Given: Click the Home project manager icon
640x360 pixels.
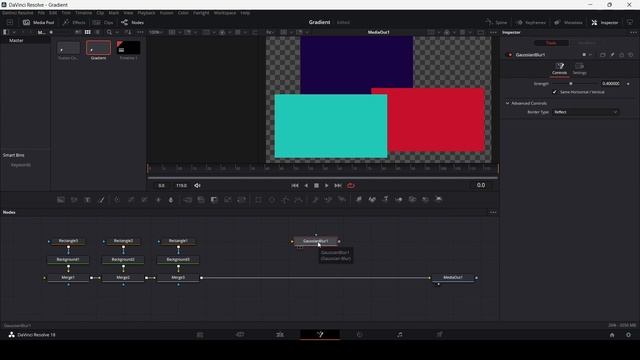Looking at the screenshot, I should pyautogui.click(x=612, y=335).
